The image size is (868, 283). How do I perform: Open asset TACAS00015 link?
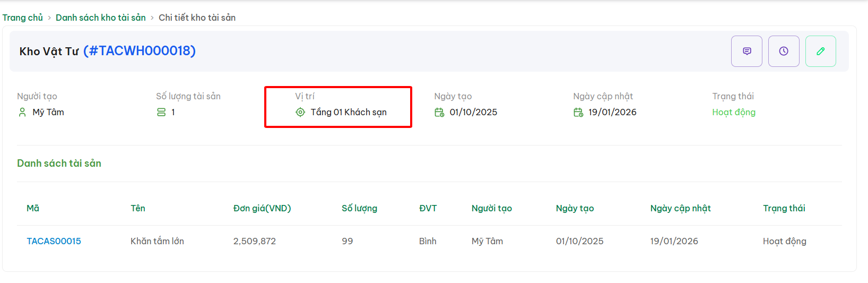(54, 241)
